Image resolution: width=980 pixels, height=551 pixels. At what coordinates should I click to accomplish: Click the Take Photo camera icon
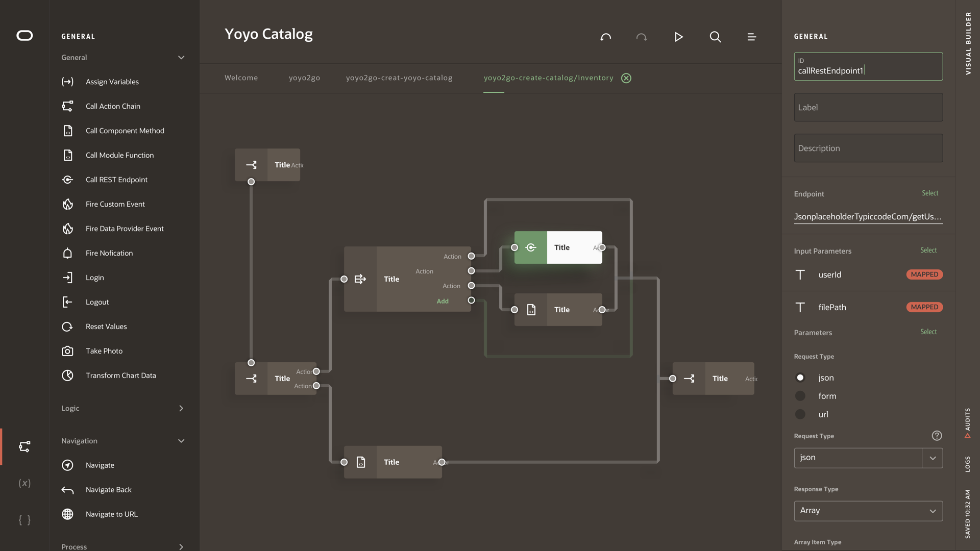coord(67,351)
